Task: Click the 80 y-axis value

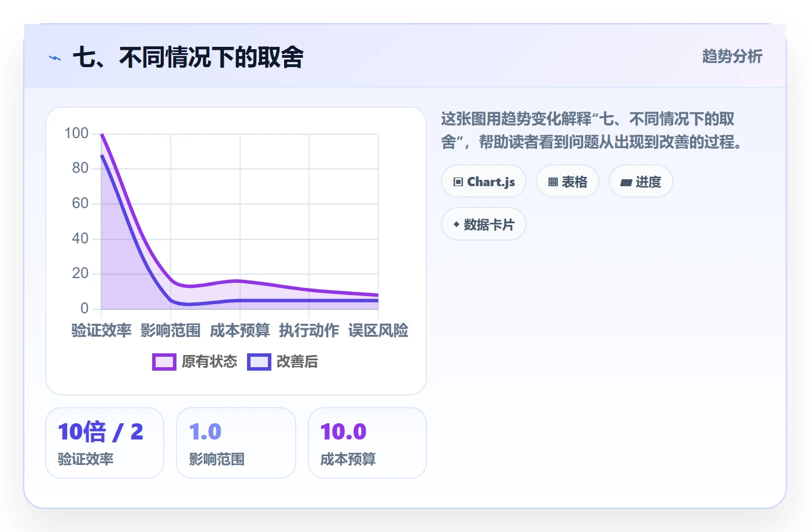Action: pyautogui.click(x=80, y=168)
